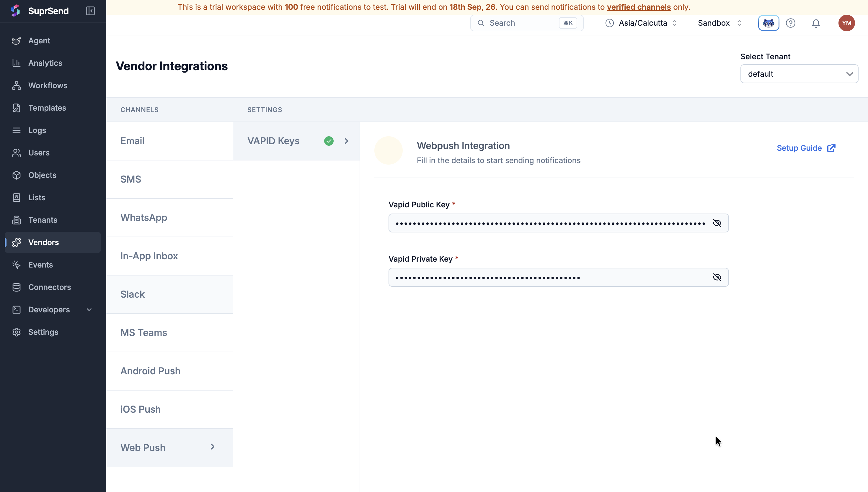Click the Templates sidebar icon

pyautogui.click(x=16, y=108)
